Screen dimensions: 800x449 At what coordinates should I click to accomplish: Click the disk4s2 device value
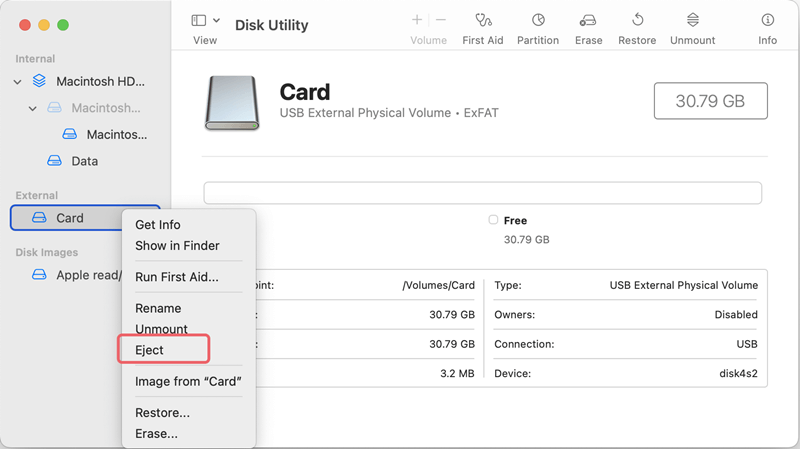coord(738,373)
